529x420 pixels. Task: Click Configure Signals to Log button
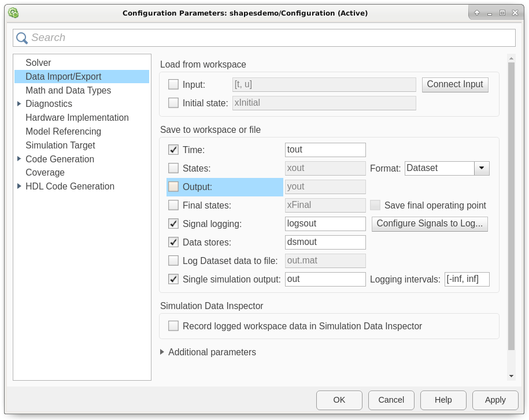[430, 224]
